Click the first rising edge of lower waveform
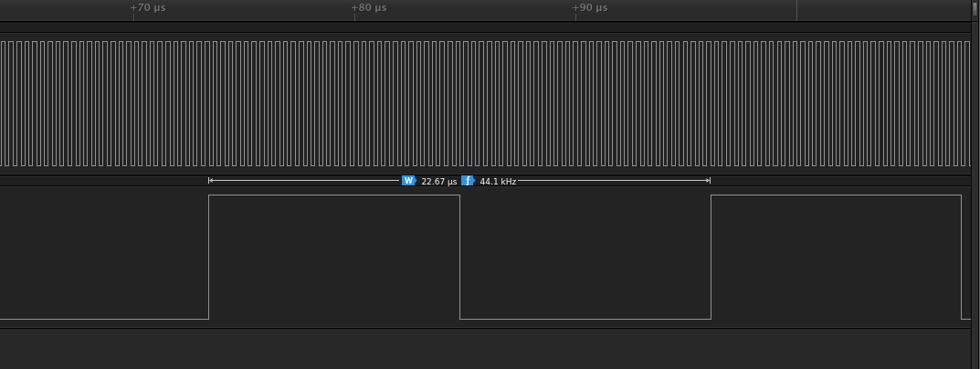 click(x=209, y=257)
